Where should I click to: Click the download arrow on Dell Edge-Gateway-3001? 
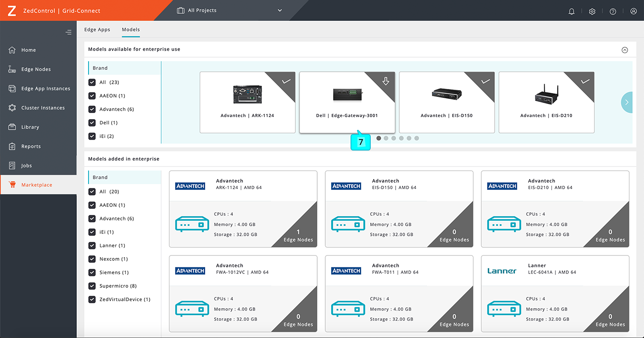(x=386, y=81)
